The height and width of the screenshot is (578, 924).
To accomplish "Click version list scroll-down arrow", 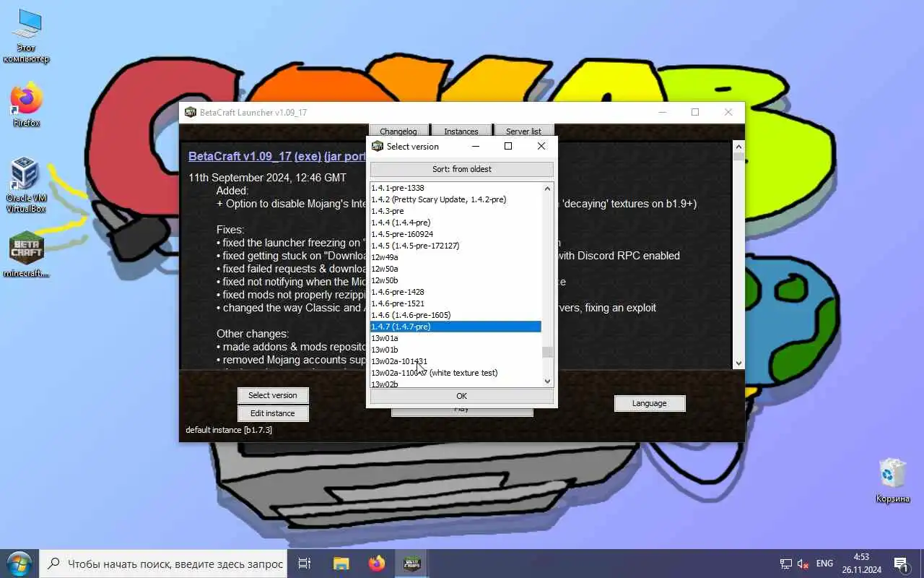I will tap(547, 381).
